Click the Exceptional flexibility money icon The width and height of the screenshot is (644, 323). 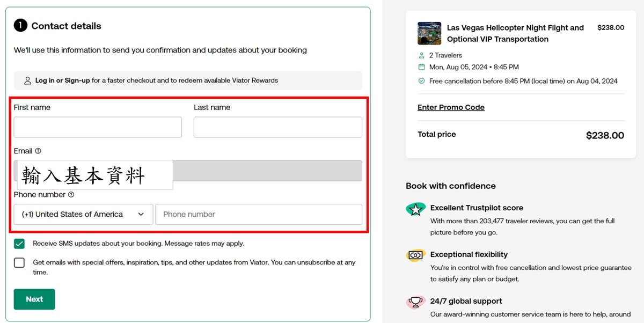pos(415,255)
